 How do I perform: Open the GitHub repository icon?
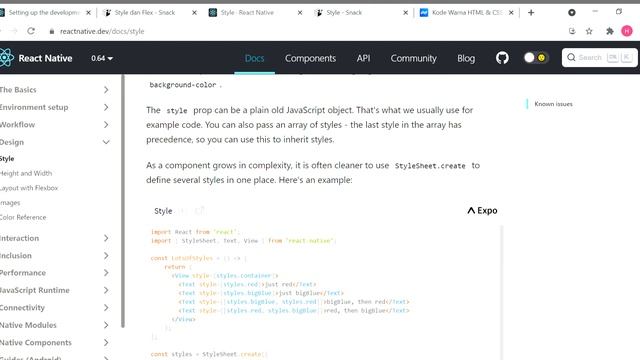click(x=502, y=58)
